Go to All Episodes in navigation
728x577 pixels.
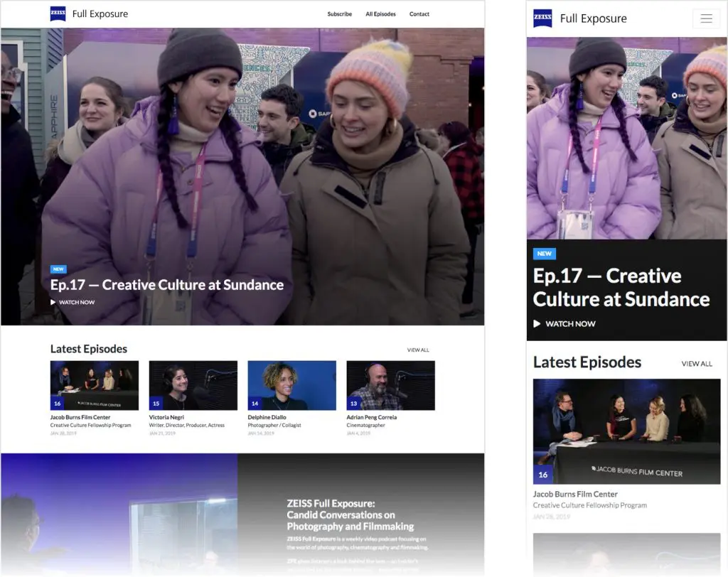click(x=380, y=14)
